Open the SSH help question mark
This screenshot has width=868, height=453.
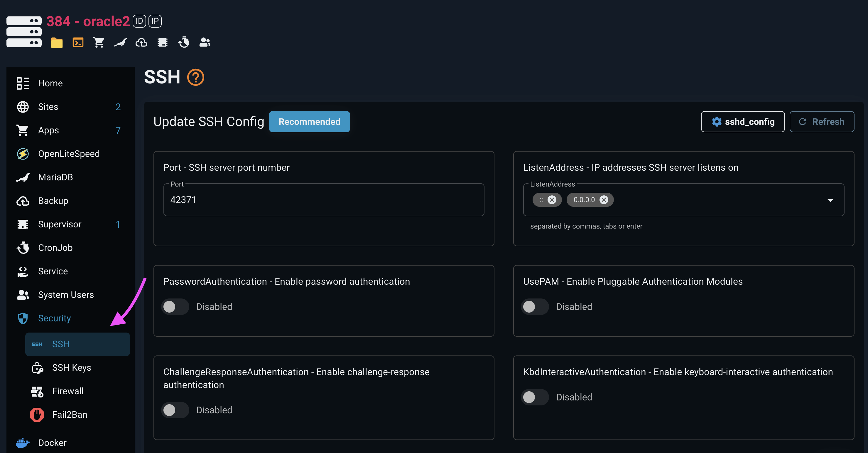point(195,77)
